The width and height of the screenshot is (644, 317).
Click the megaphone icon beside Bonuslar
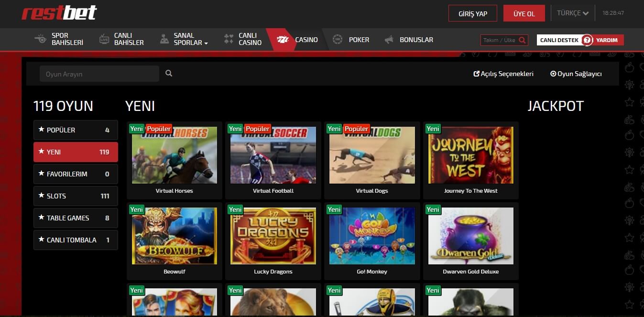coord(389,40)
